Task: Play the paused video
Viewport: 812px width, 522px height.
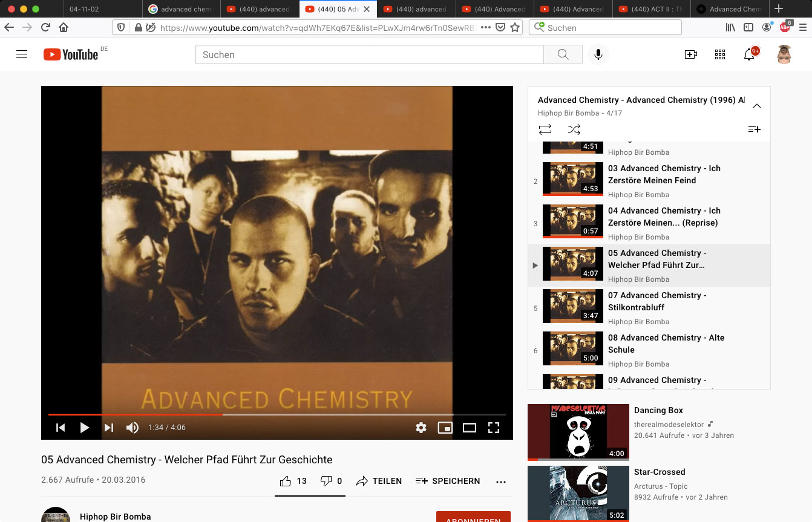Action: (x=85, y=428)
